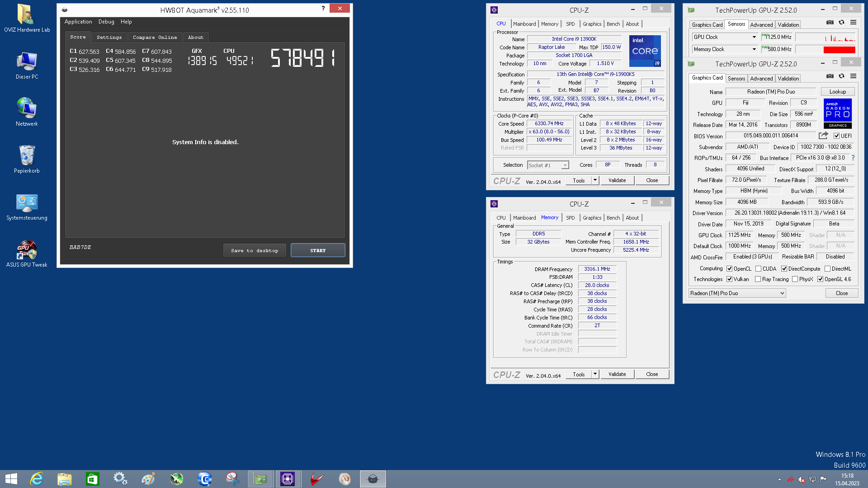The width and height of the screenshot is (868, 488).
Task: Open the Application menu in Aquamark
Action: point(78,22)
